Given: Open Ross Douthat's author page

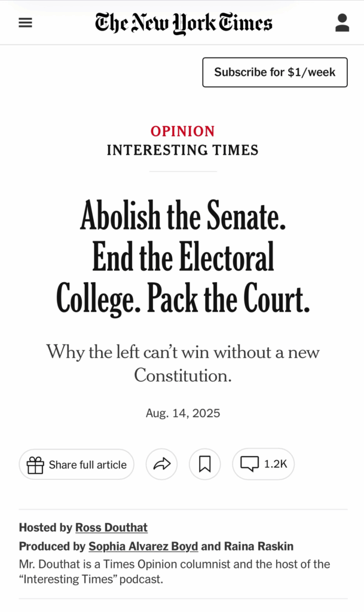Looking at the screenshot, I should point(111,528).
